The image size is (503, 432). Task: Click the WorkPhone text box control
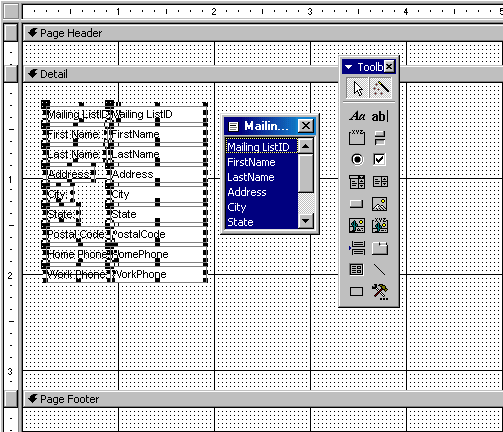(x=157, y=274)
